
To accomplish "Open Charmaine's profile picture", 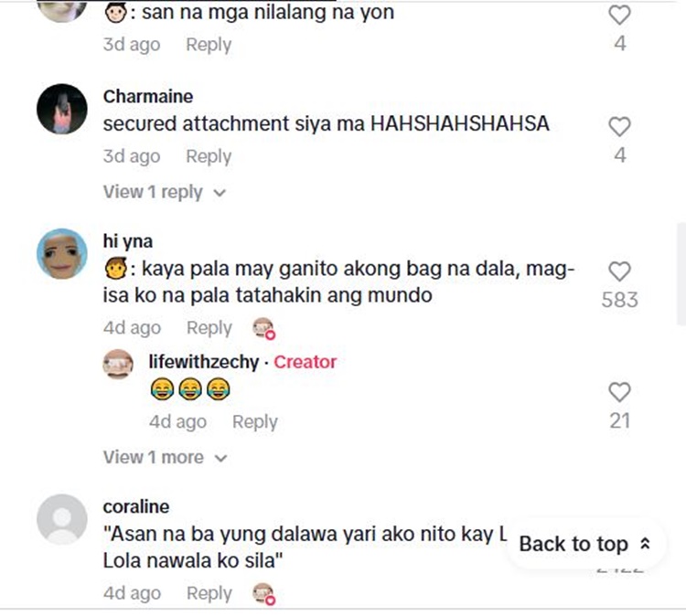I will (x=62, y=109).
